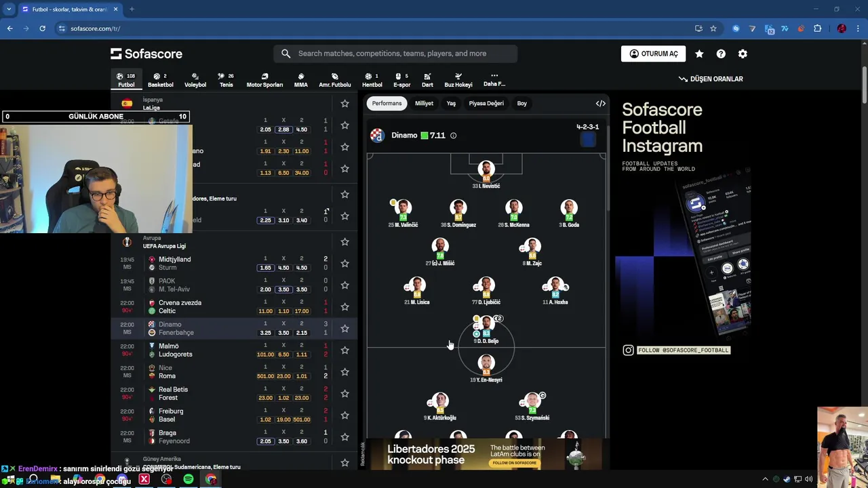Click the Buz Hokeyi icon
This screenshot has width=868, height=488.
tap(458, 77)
